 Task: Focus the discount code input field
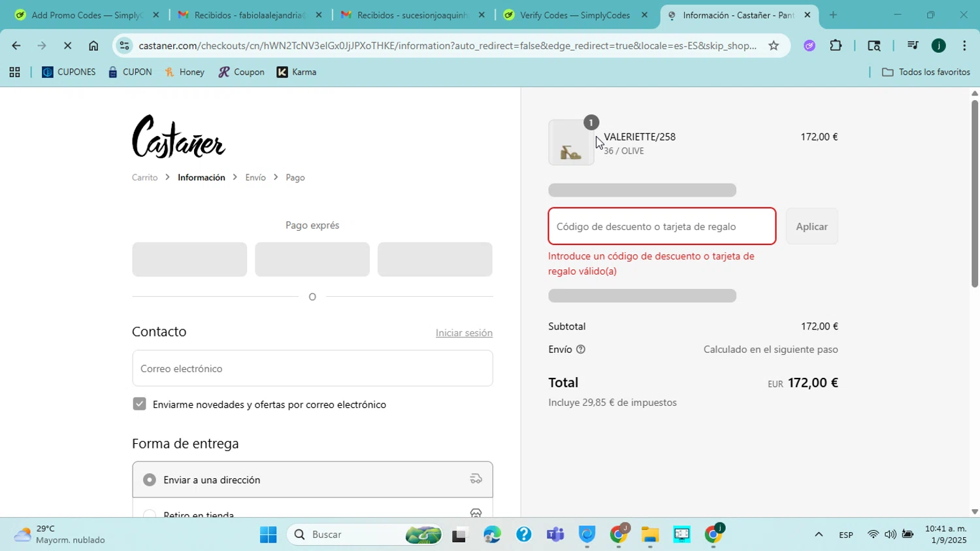click(x=662, y=226)
